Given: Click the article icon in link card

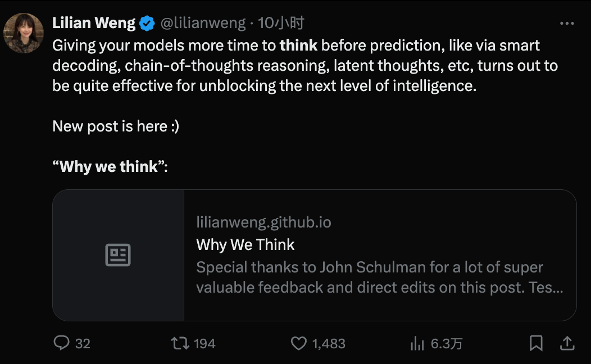Looking at the screenshot, I should pyautogui.click(x=118, y=255).
